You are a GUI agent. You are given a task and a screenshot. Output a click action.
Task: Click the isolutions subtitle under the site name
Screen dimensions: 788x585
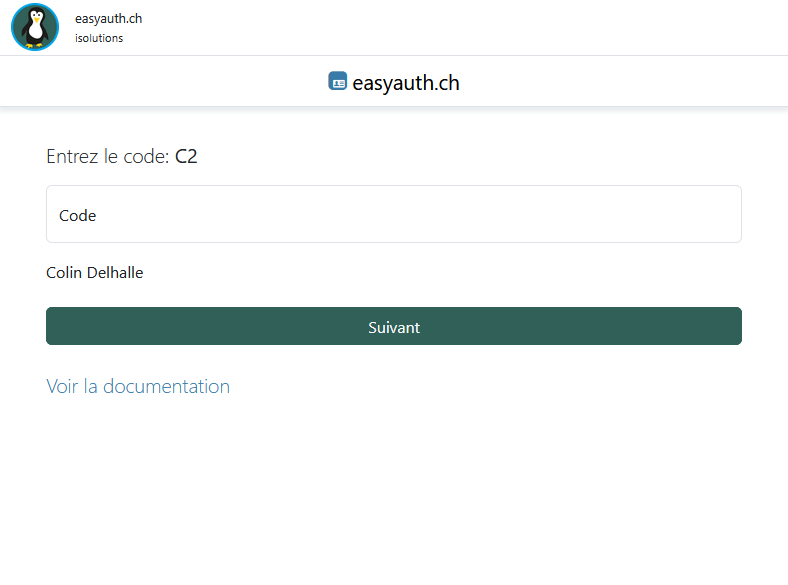(x=99, y=38)
